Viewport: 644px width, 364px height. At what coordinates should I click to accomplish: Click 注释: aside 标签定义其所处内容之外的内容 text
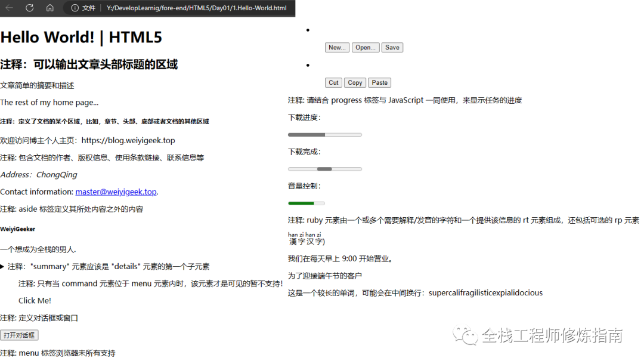pyautogui.click(x=72, y=209)
